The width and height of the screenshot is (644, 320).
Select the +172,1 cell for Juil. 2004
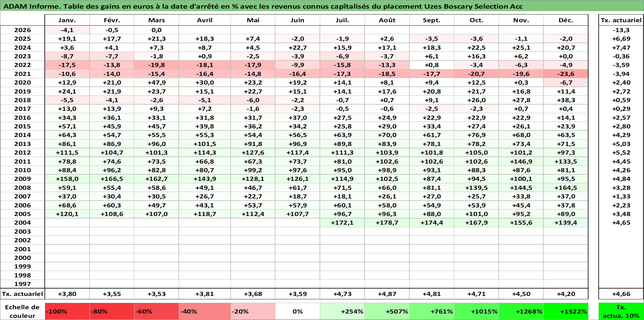[x=342, y=222]
